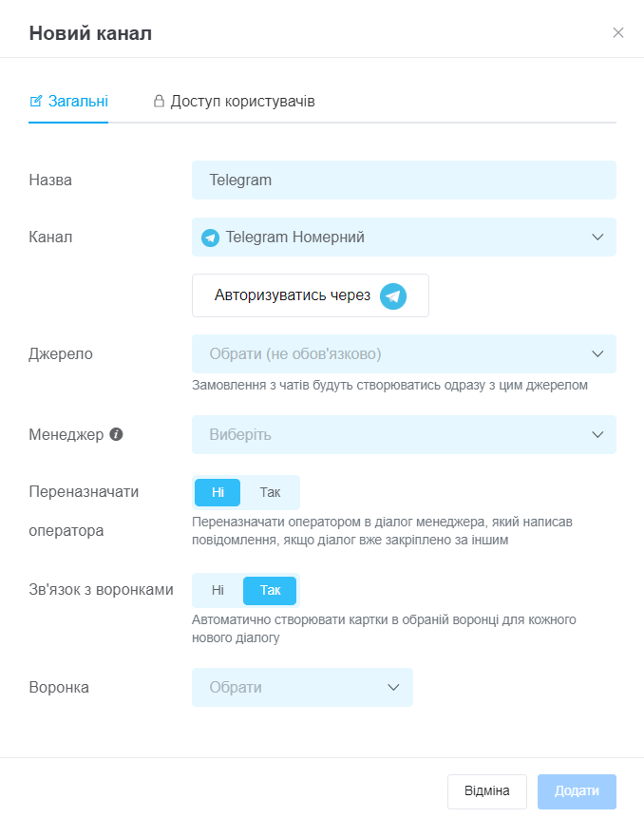Click the Telegram icon in the Канал field
644x818 pixels.
tap(210, 238)
